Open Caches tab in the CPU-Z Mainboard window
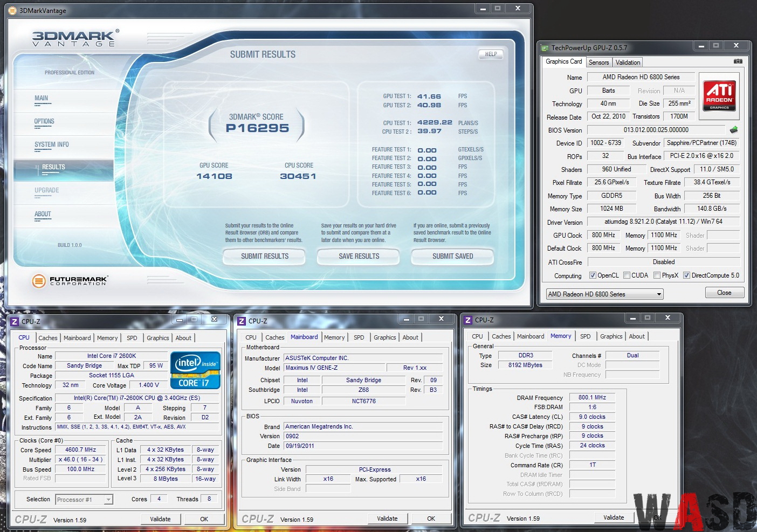The width and height of the screenshot is (757, 532). pyautogui.click(x=274, y=337)
